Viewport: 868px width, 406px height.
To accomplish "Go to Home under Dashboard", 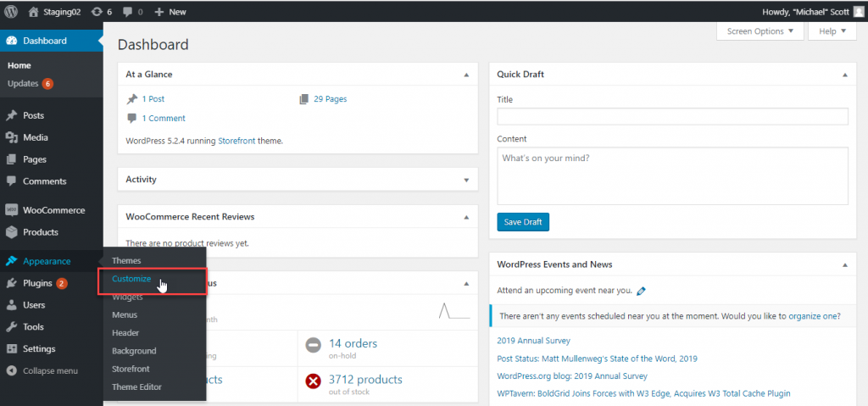I will pyautogui.click(x=19, y=65).
